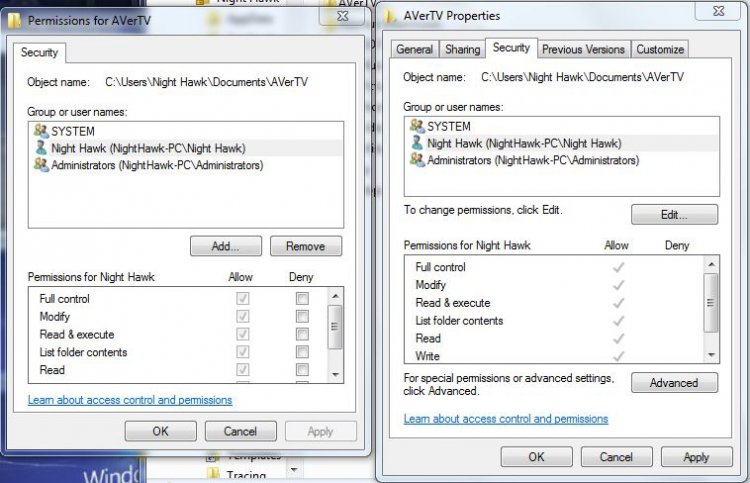Click OK in AVerTV Properties
Screen dimensions: 750x483
click(x=537, y=457)
